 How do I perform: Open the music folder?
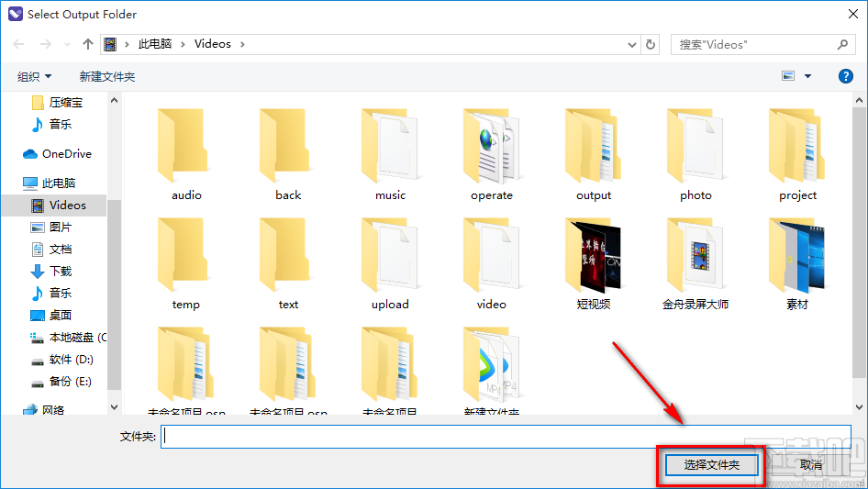pyautogui.click(x=390, y=155)
